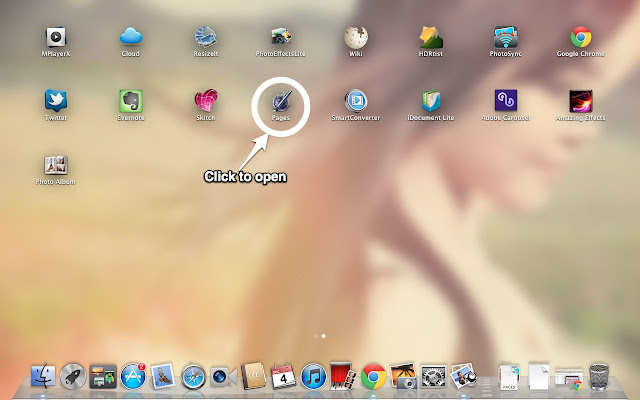Launch the SmartConverter app
This screenshot has height=400, width=640.
(356, 101)
